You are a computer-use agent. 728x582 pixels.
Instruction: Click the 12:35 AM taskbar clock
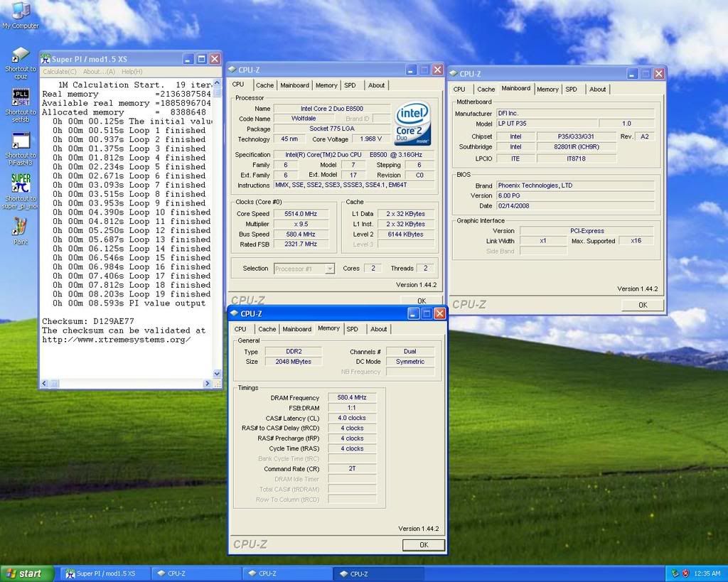pyautogui.click(x=707, y=573)
